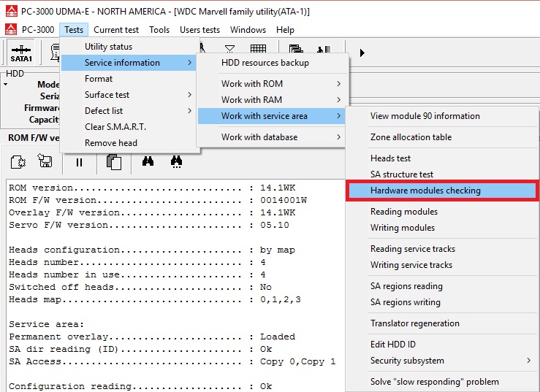Click the figure-with-drive icon at toolbar right
Image resolution: width=540 pixels, height=392 pixels.
(x=324, y=49)
